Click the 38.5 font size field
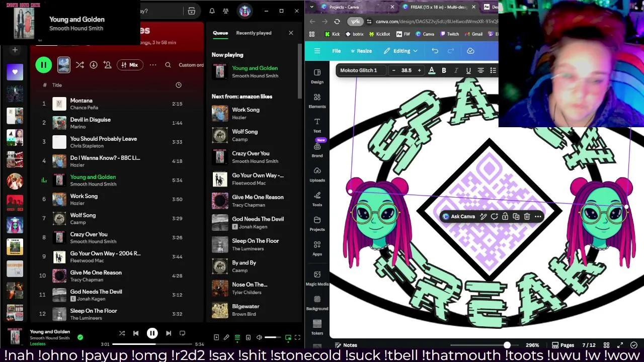This screenshot has width=644, height=362. (x=406, y=70)
